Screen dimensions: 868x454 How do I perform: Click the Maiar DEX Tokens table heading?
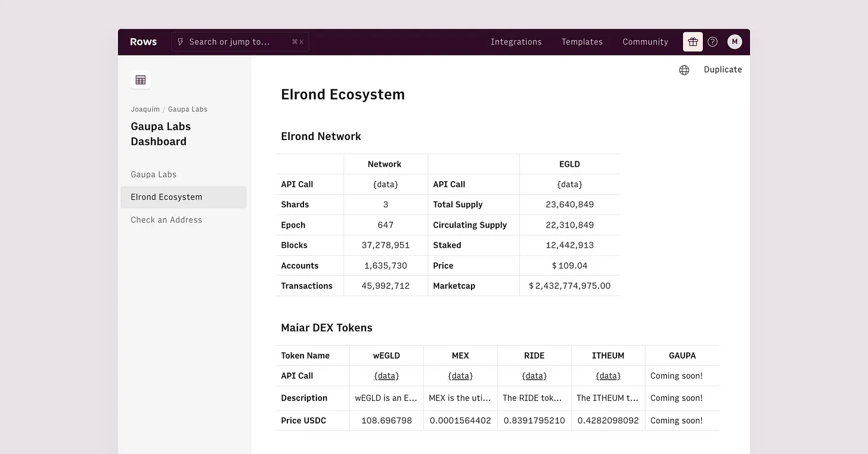327,328
